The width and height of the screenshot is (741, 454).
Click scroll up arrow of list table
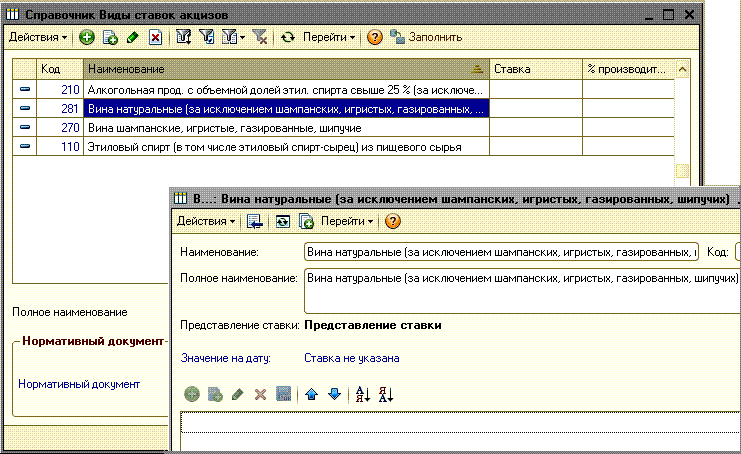point(682,70)
